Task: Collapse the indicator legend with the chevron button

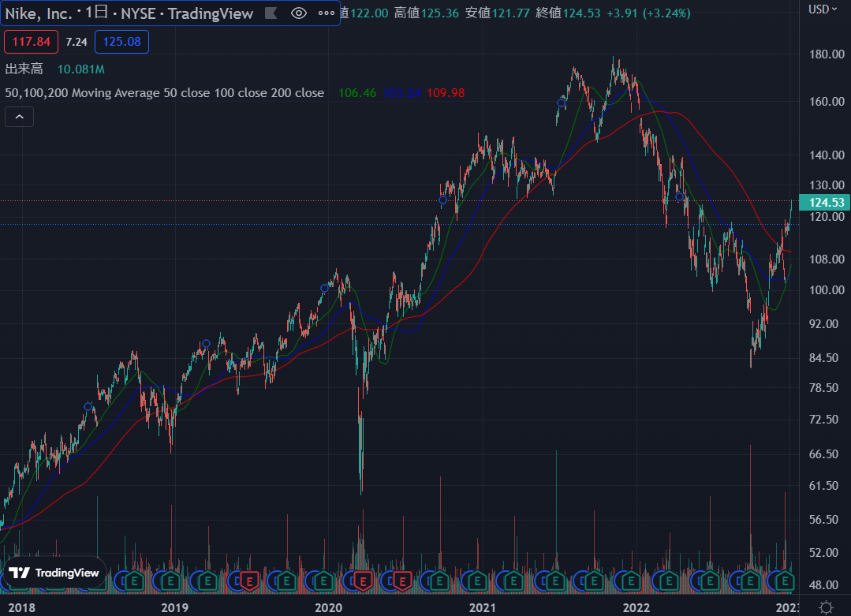Action: tap(20, 117)
